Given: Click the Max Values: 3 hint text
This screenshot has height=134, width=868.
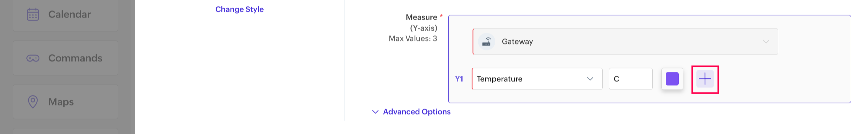Looking at the screenshot, I should click(413, 39).
